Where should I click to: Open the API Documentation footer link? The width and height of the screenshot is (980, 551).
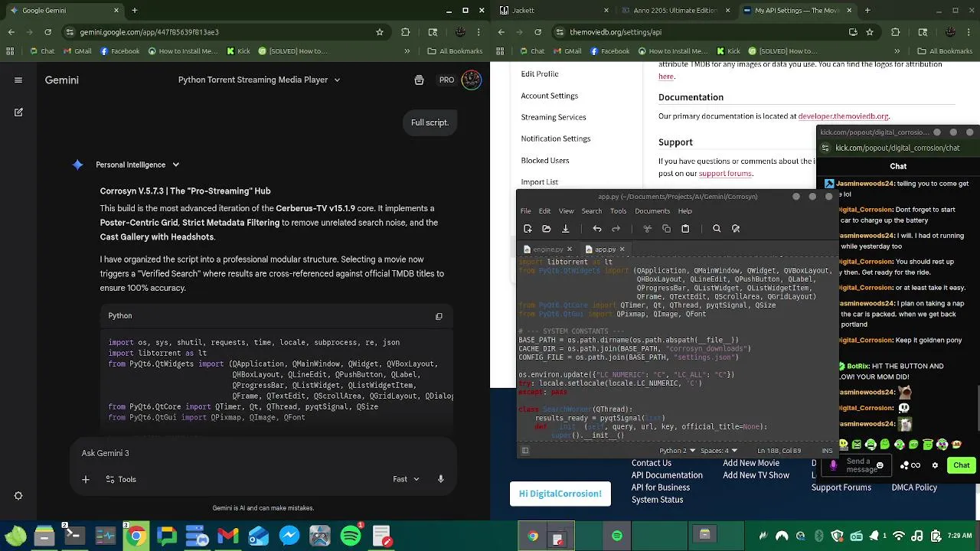coord(667,475)
